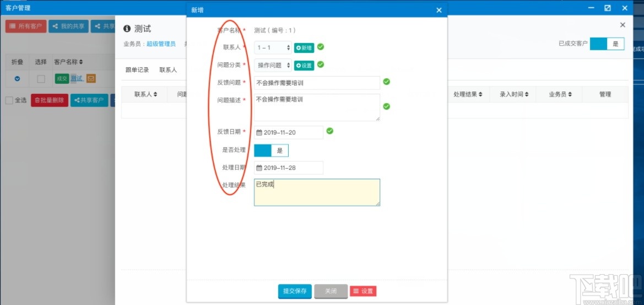
Task: Switch to the 联系人 tab in detail panel
Action: [168, 70]
